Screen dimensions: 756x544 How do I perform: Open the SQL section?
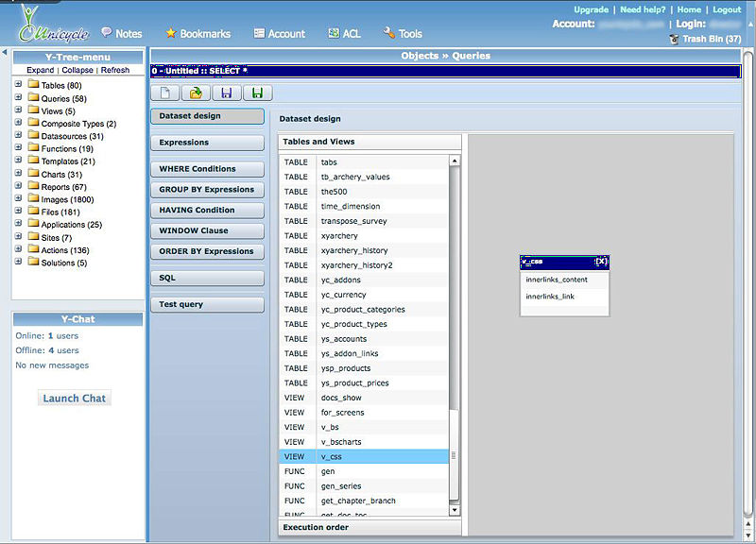pos(207,279)
